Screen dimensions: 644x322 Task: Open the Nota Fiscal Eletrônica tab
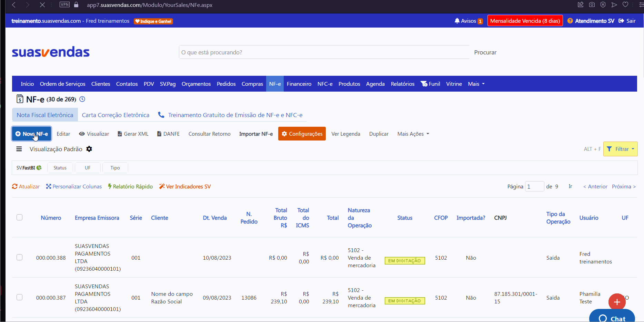(45, 115)
